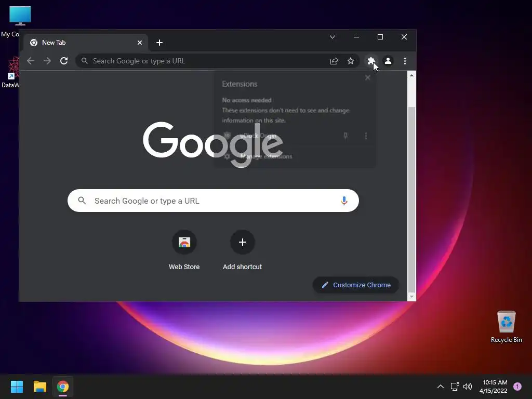Open the tab search chevron
532x399 pixels.
pyautogui.click(x=332, y=37)
